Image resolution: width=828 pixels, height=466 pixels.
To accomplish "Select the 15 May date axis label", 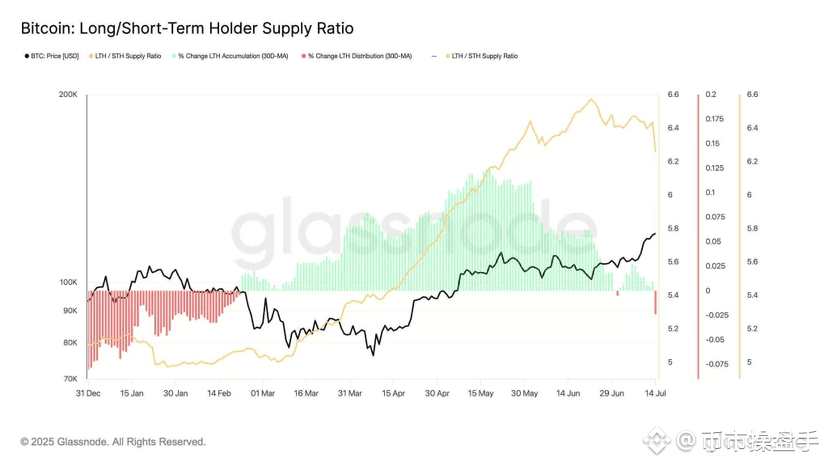I will tap(481, 394).
